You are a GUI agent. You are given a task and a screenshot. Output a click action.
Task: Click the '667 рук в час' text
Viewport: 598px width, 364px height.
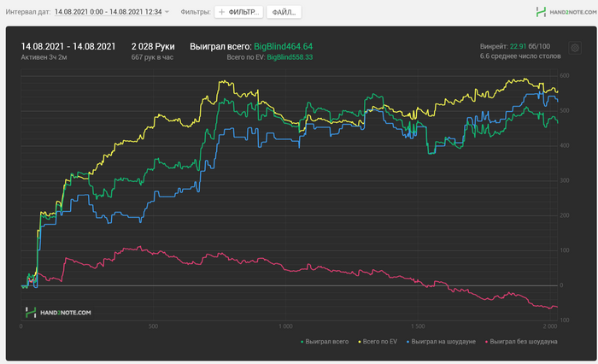(152, 57)
